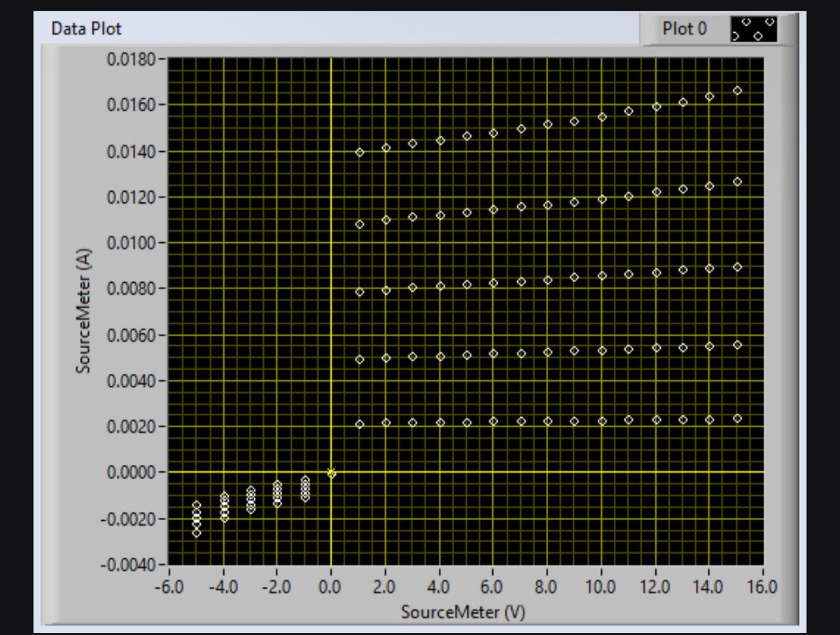The height and width of the screenshot is (635, 840).
Task: Click x-axis tick label 4.0
Action: [439, 587]
